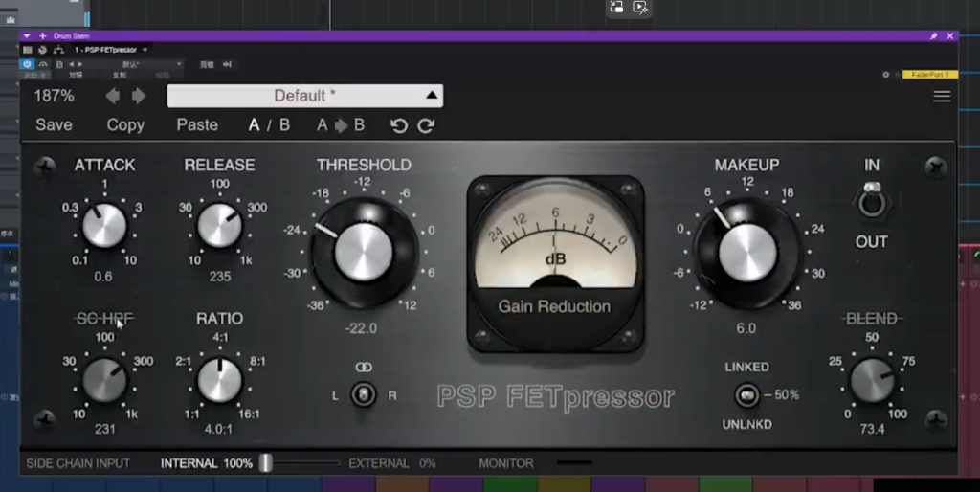Open the 1 - PSP FETpressor plugin dropdown
The width and height of the screenshot is (980, 492).
click(x=111, y=50)
